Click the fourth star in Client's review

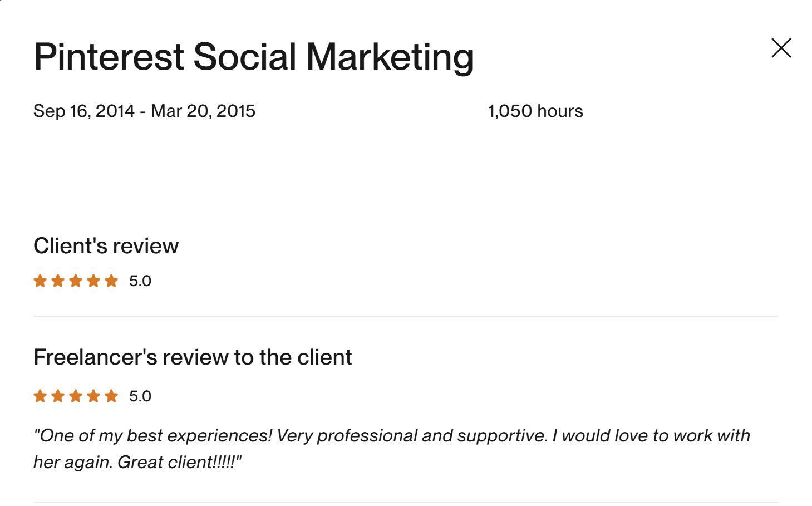pos(93,281)
